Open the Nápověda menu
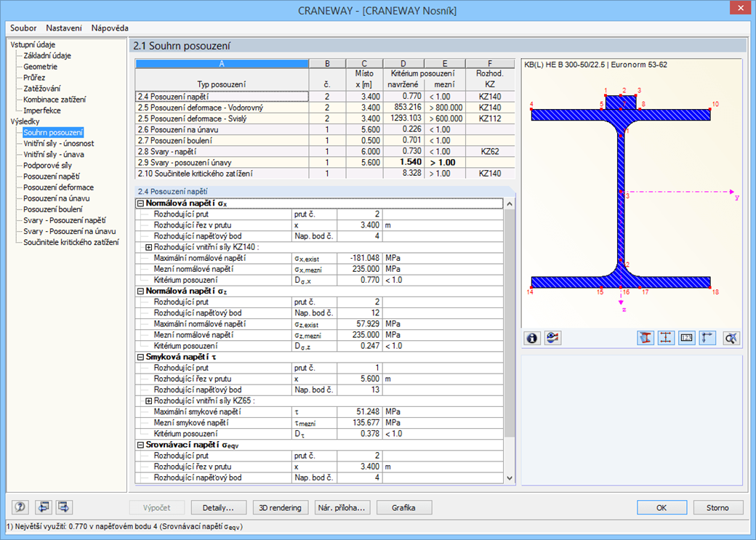 coord(110,28)
